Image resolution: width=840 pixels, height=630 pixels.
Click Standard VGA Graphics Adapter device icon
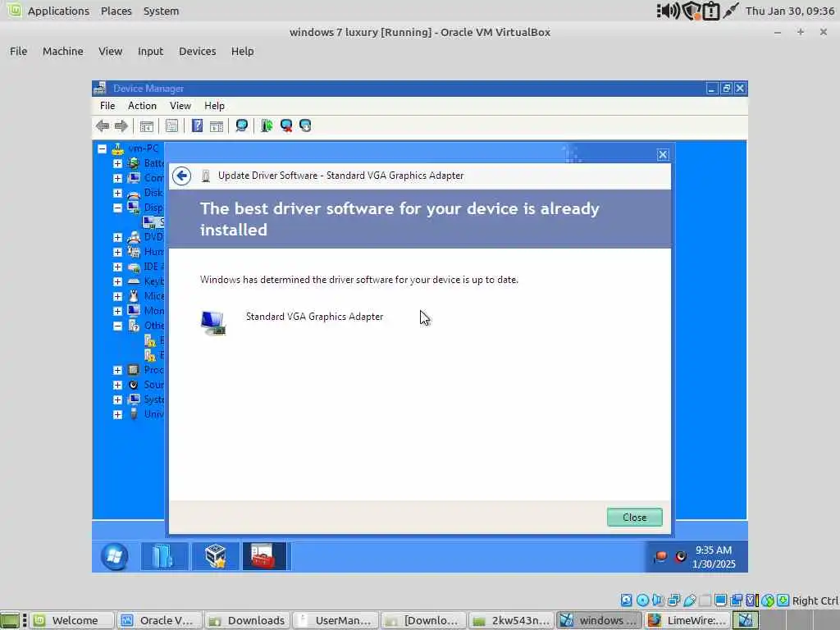(x=213, y=322)
